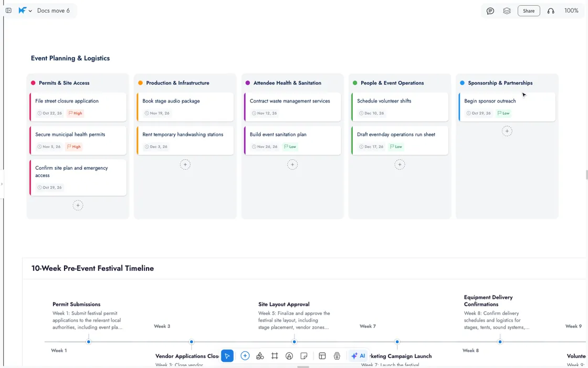Click the Nov 19, 26 due date chip
The width and height of the screenshot is (588, 368).
[157, 113]
